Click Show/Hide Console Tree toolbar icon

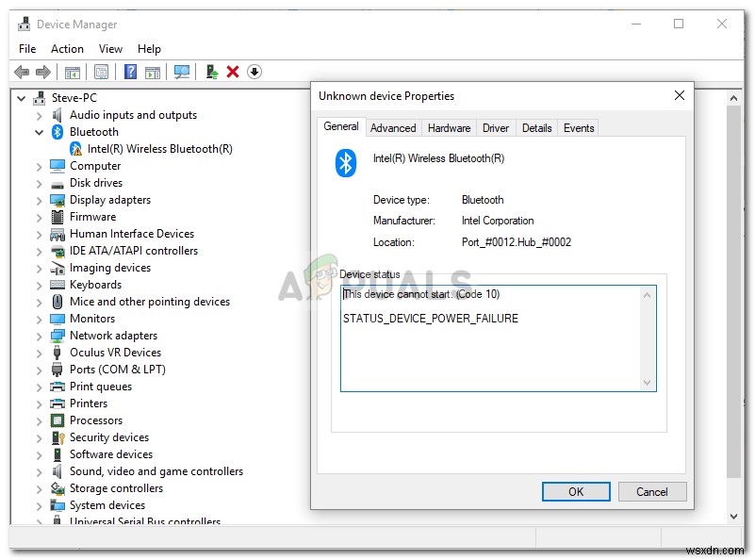point(73,73)
